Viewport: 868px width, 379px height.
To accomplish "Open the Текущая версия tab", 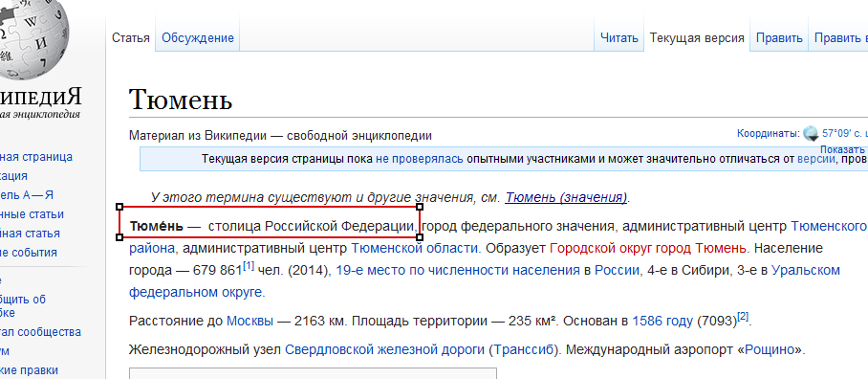I will click(x=697, y=38).
